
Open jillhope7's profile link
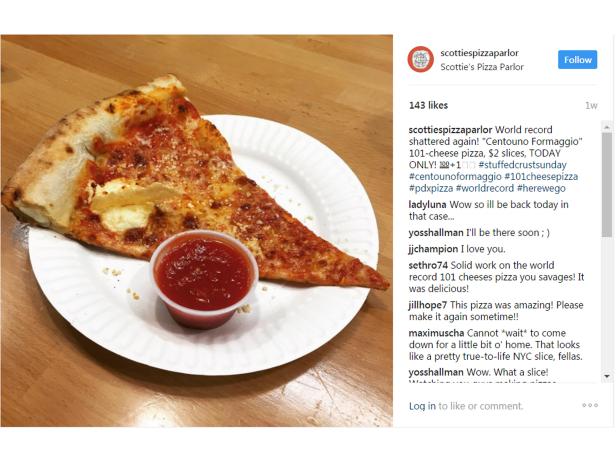coord(428,305)
